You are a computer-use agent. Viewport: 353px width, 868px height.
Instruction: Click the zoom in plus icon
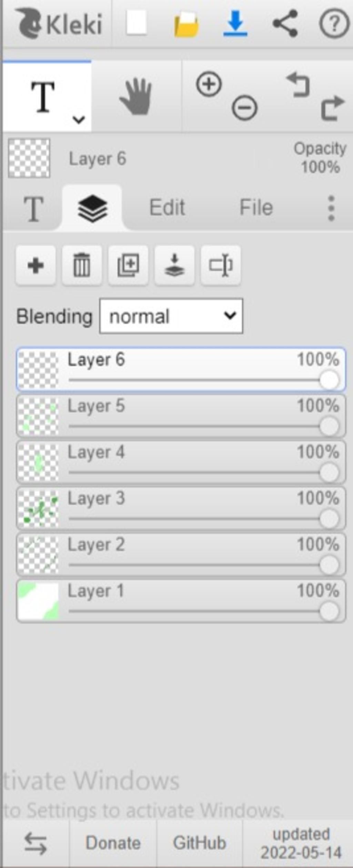pyautogui.click(x=209, y=84)
